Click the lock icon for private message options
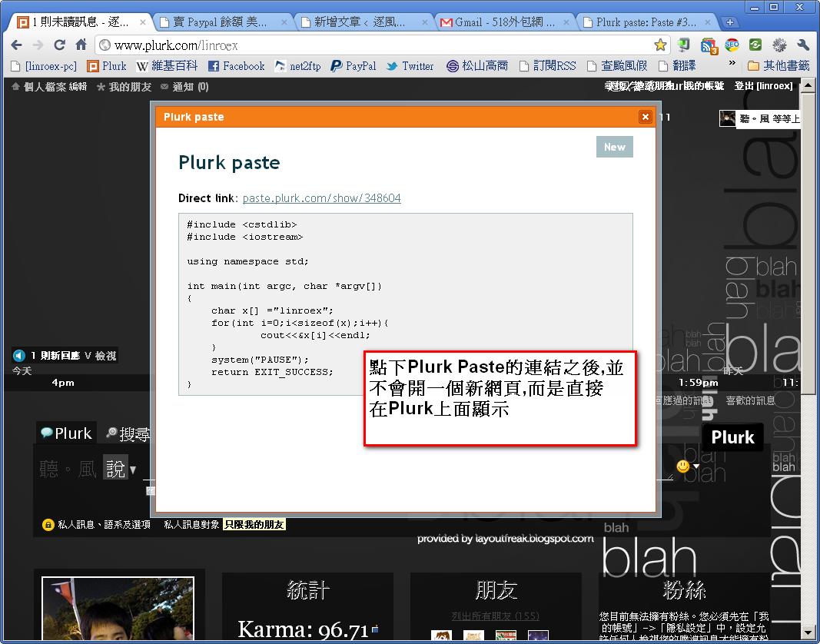Viewport: 820px width, 644px height. coord(48,524)
